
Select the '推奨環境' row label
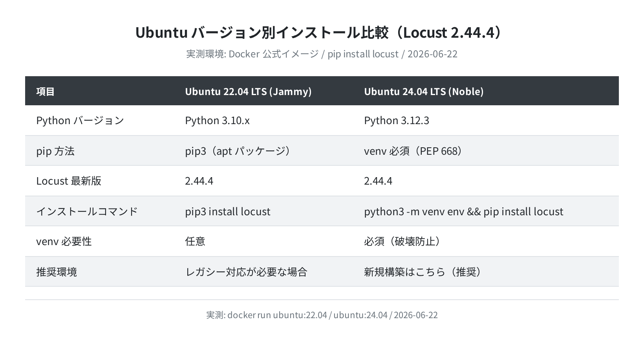[57, 272]
